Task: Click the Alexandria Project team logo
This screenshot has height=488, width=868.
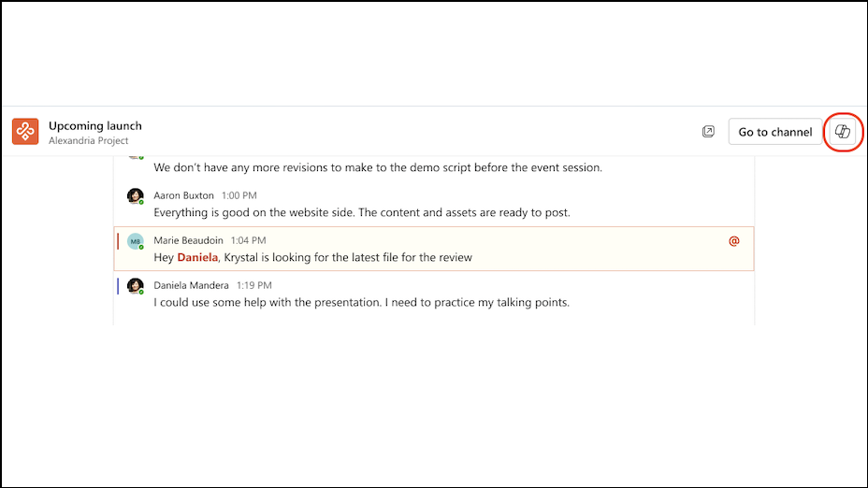Action: click(25, 132)
